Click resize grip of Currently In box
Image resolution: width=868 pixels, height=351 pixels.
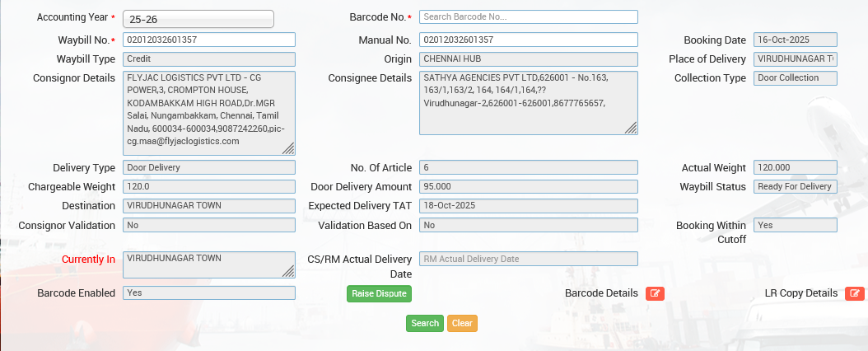tap(289, 271)
